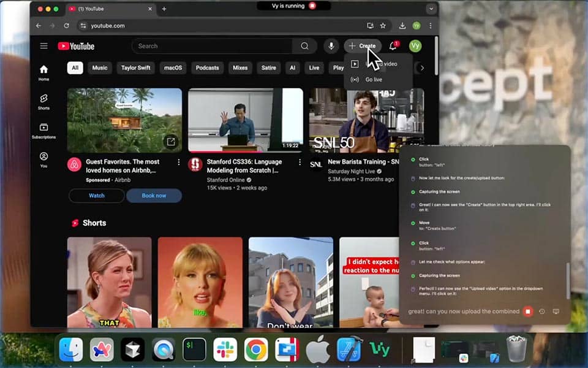Go to Shorts in the sidebar

coord(43,102)
